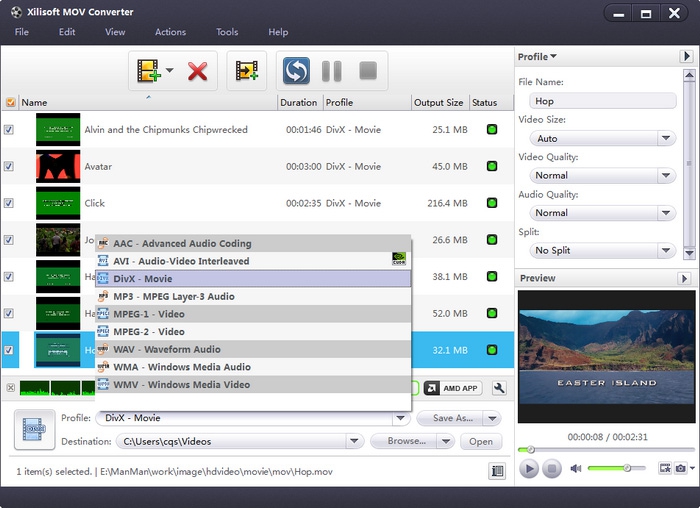Click the preview clip icon left of camera

click(665, 468)
